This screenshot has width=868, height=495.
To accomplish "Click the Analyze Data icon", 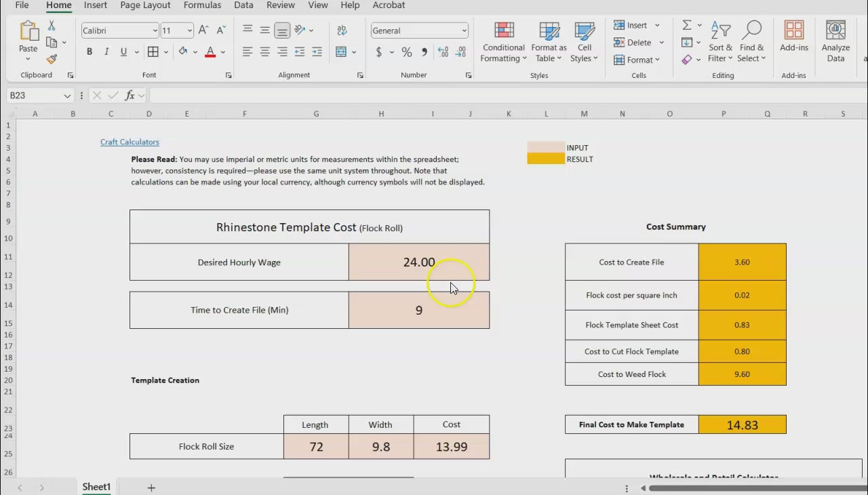I will (x=835, y=42).
